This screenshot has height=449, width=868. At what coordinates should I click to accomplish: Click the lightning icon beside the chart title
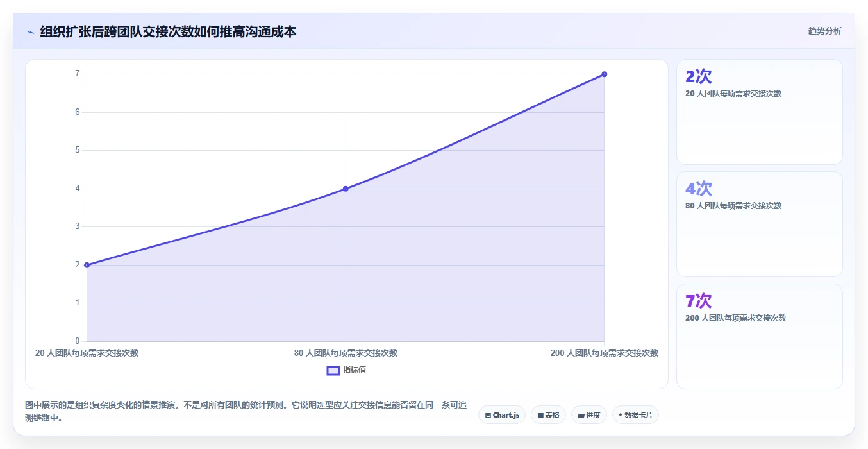pyautogui.click(x=30, y=32)
